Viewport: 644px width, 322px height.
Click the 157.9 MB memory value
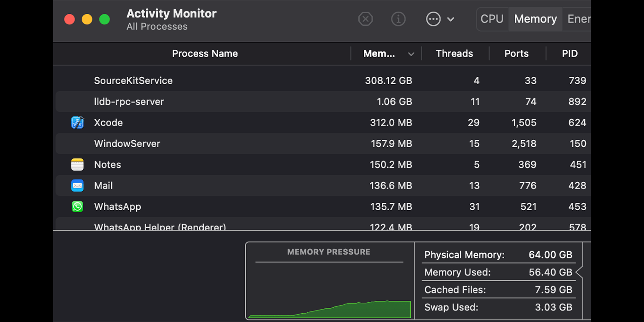391,144
